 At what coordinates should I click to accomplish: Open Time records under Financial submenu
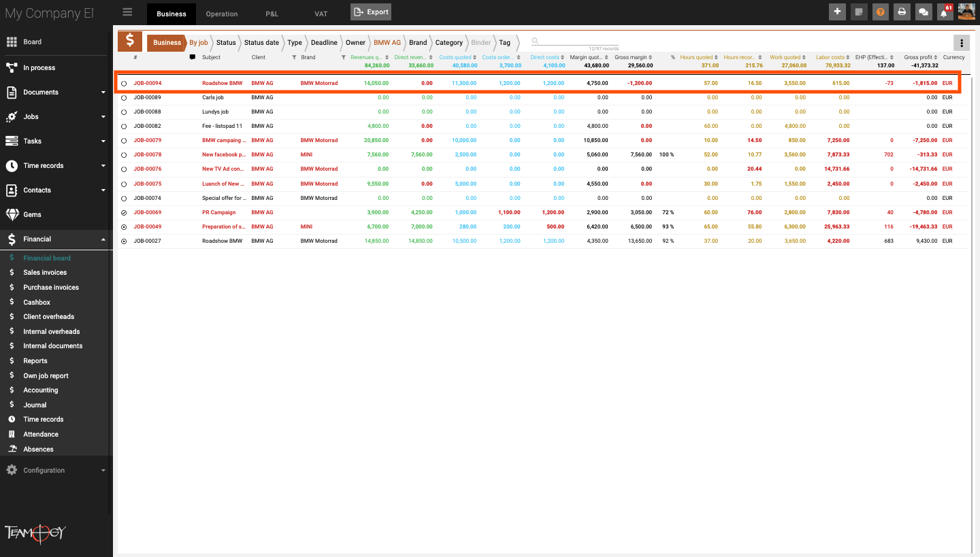point(44,420)
